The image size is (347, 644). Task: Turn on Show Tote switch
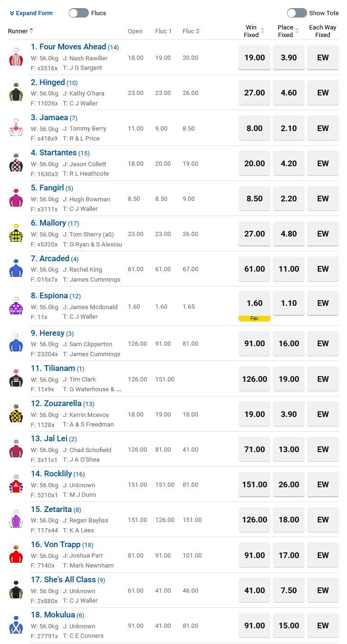click(x=297, y=13)
